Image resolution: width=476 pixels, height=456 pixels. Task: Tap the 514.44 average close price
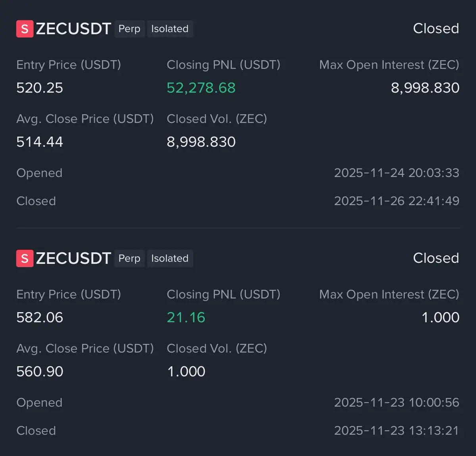pyautogui.click(x=40, y=142)
